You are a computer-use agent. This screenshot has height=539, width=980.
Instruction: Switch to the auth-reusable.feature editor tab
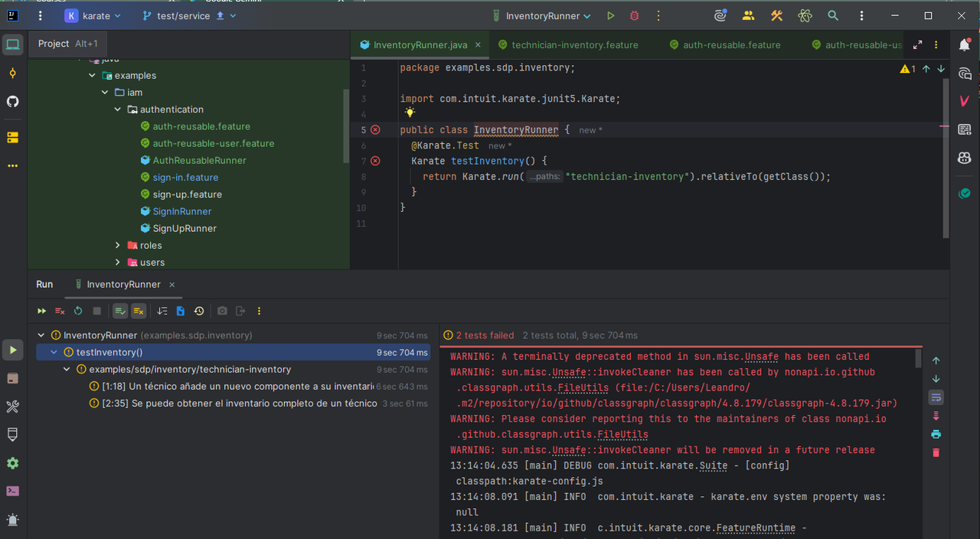click(x=731, y=45)
